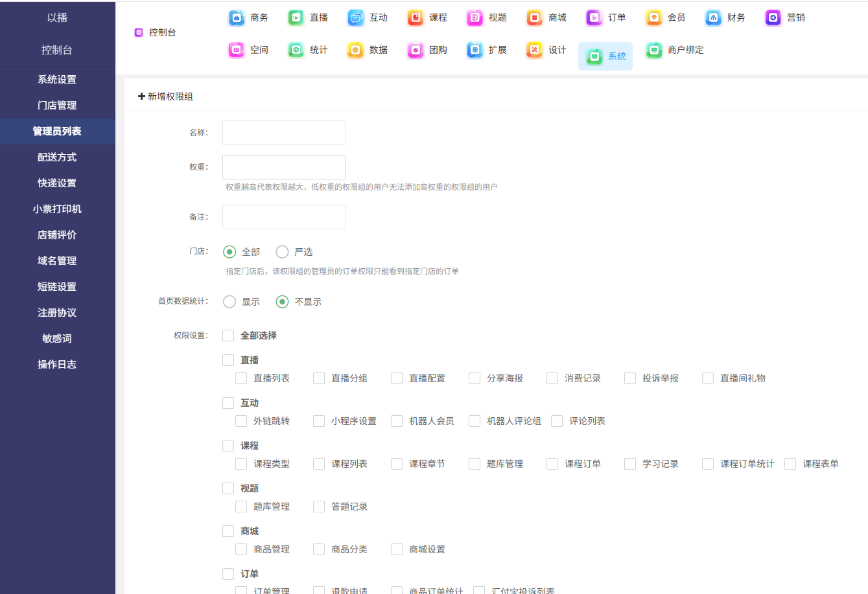Select the 严选 store radio button
This screenshot has height=594, width=868.
pos(282,252)
